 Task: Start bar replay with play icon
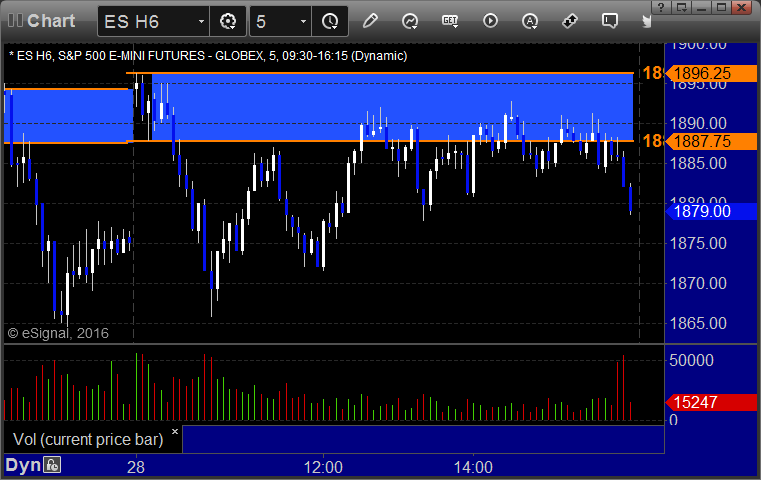(490, 21)
